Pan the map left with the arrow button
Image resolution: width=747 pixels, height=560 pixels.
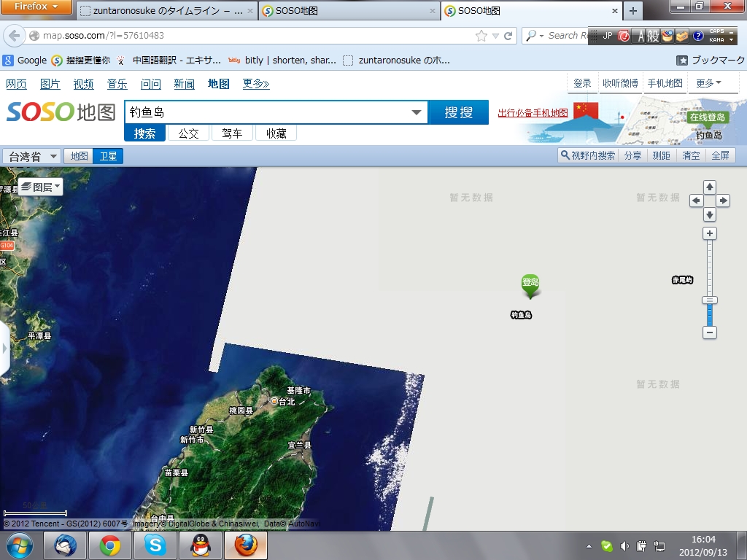pyautogui.click(x=696, y=201)
